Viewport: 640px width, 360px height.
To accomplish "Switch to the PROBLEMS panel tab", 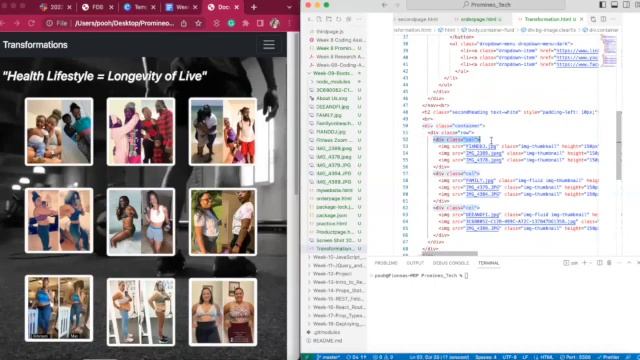I will 386,263.
